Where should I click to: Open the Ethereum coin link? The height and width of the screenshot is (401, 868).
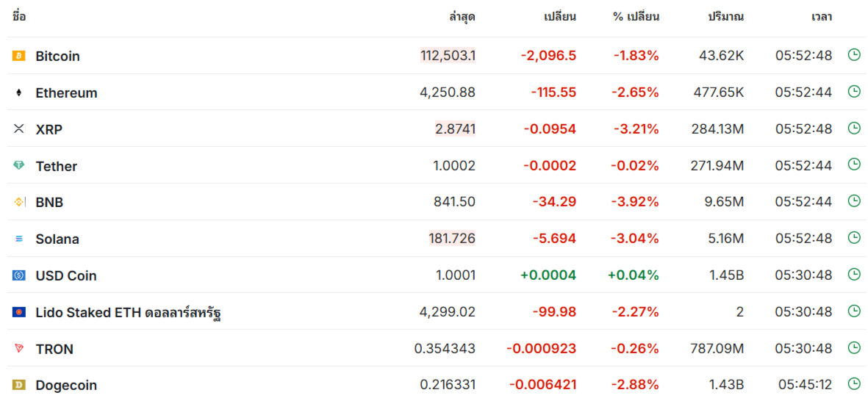(66, 93)
